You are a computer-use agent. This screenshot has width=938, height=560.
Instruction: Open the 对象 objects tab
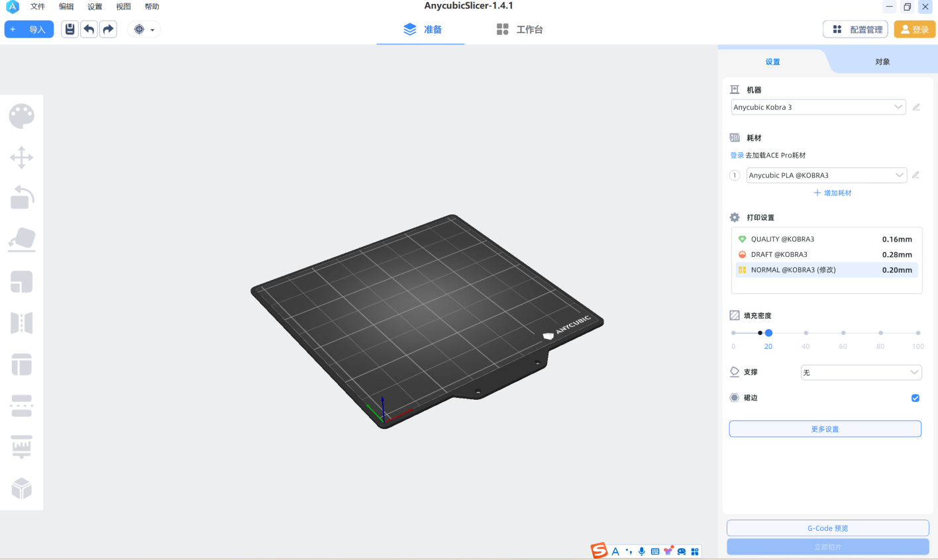[x=882, y=62]
